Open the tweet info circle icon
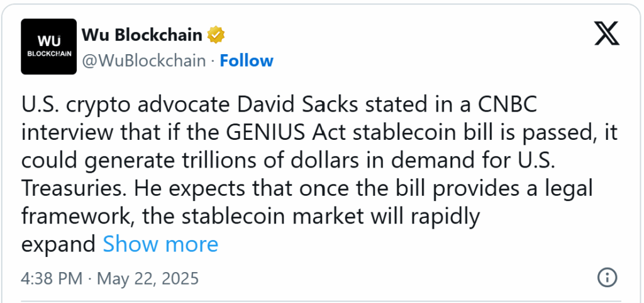This screenshot has height=303, width=644. click(607, 278)
